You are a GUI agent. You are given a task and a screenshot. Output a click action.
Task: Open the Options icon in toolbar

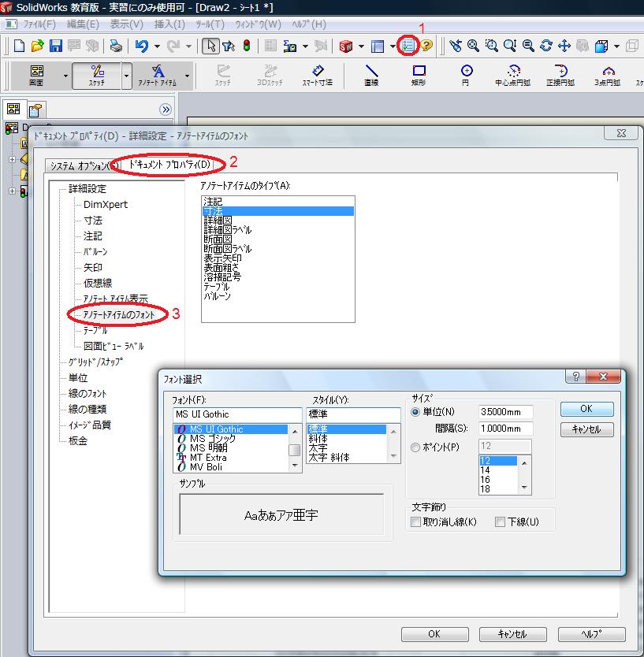click(x=408, y=46)
